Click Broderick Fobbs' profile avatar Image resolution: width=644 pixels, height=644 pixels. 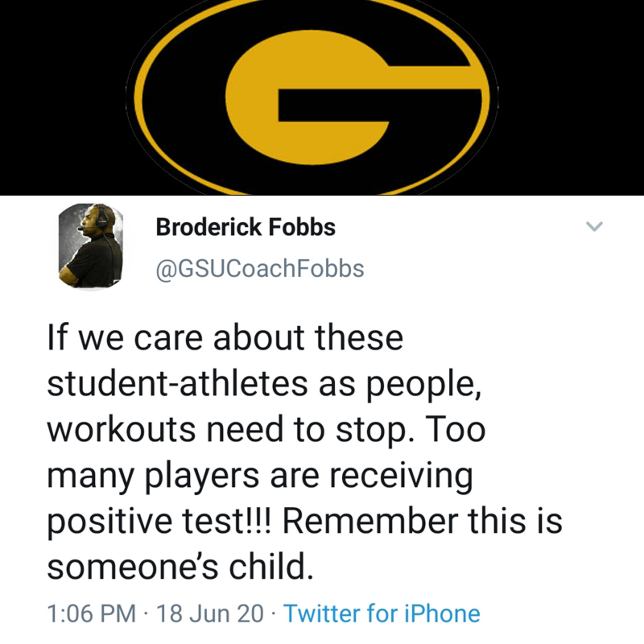pyautogui.click(x=91, y=246)
